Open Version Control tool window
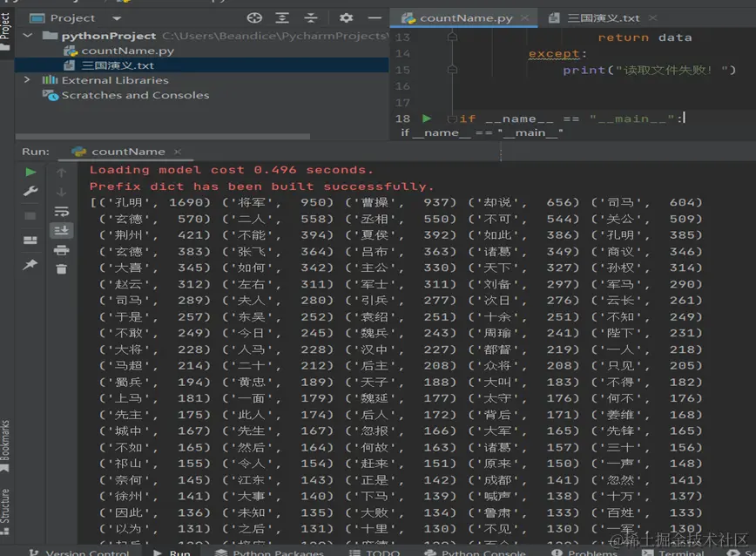 coord(79,553)
